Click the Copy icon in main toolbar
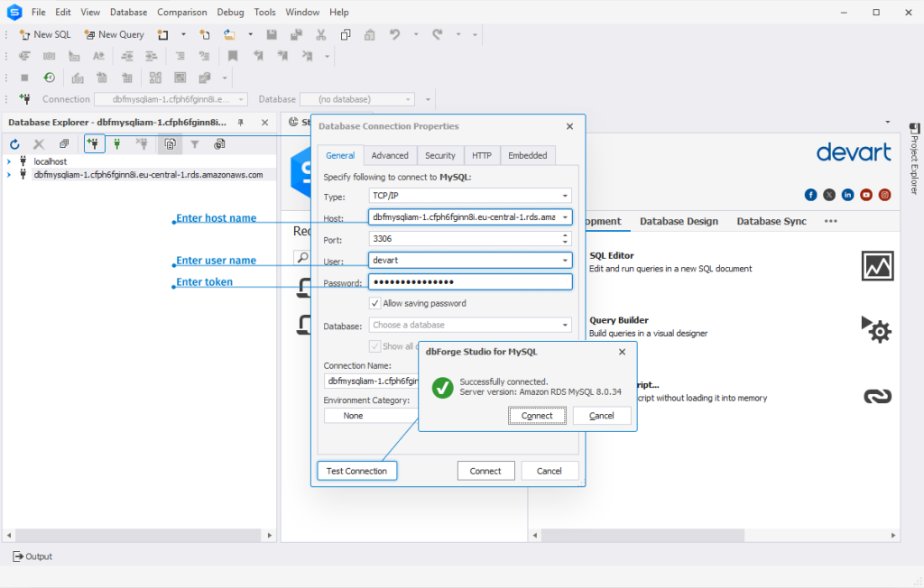The width and height of the screenshot is (924, 588). click(x=346, y=35)
